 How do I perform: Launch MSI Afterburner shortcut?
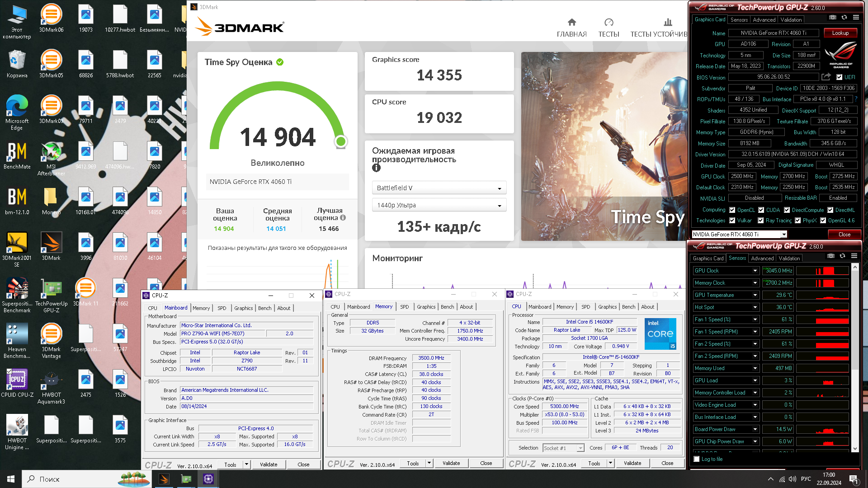51,158
